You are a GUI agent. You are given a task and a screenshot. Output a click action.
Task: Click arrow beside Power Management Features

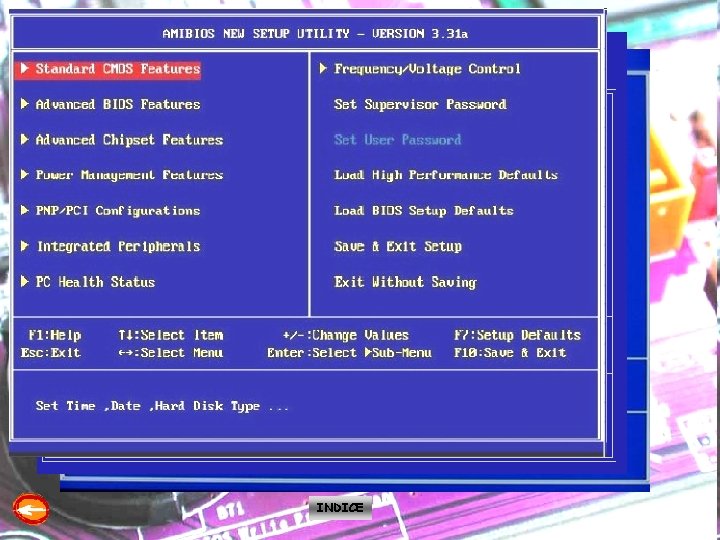25,174
